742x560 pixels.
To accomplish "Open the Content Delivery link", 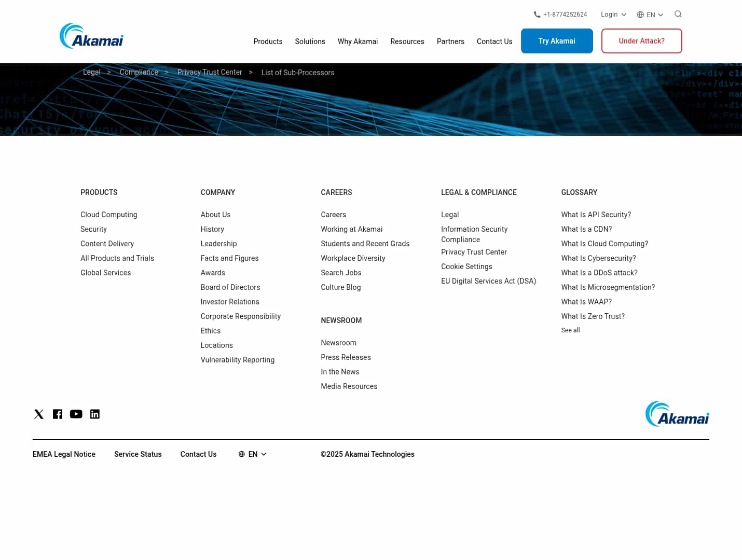I will click(x=107, y=244).
